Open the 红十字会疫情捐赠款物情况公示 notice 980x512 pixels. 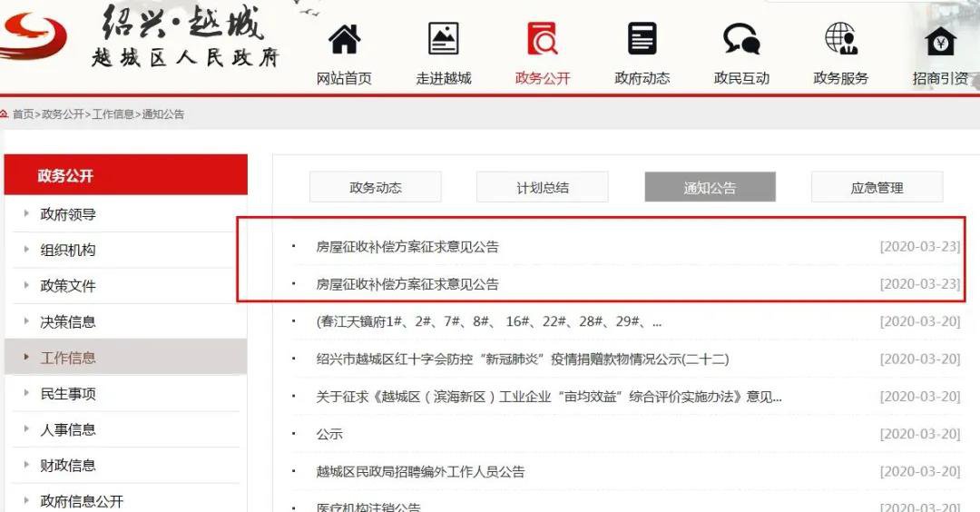tap(523, 359)
